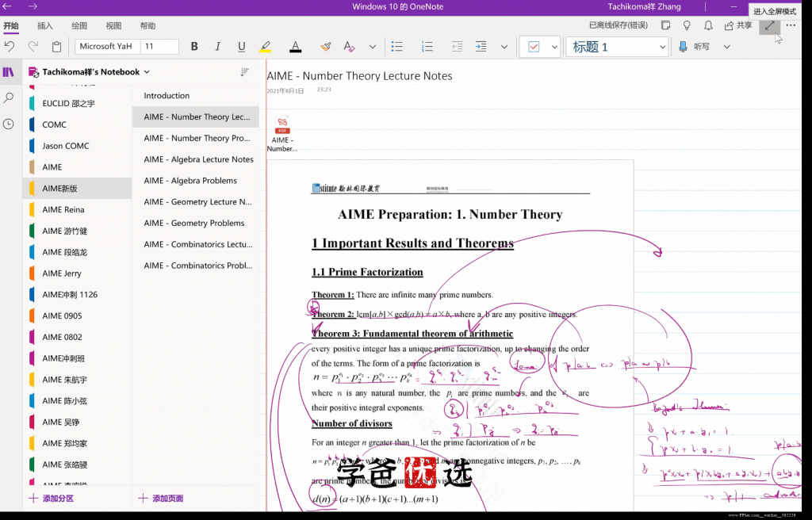Insert a to-do checkbox tag

[x=534, y=47]
